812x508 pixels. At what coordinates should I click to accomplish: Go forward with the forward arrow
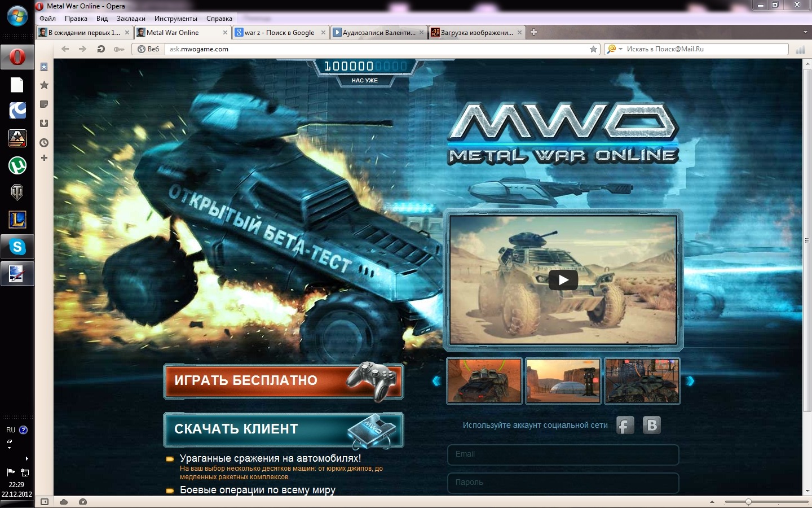(x=83, y=49)
